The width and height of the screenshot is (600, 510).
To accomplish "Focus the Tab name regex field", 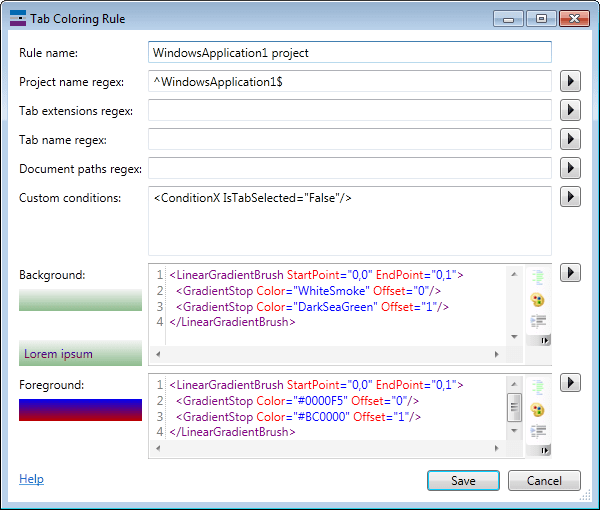I will tap(350, 139).
